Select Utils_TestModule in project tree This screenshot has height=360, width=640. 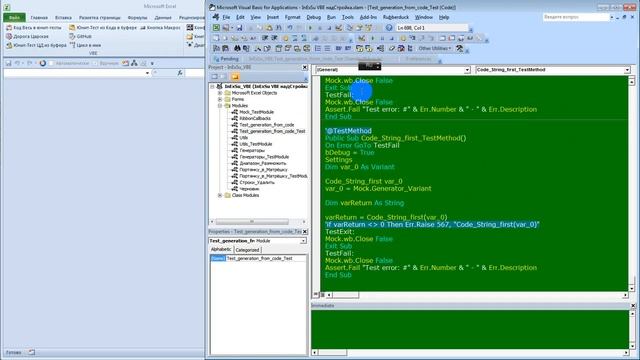(x=256, y=144)
